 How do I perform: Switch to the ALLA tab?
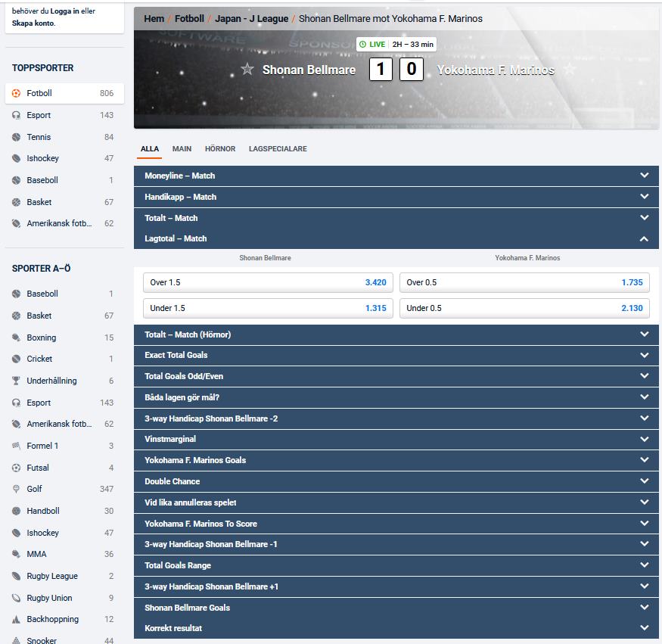[150, 148]
